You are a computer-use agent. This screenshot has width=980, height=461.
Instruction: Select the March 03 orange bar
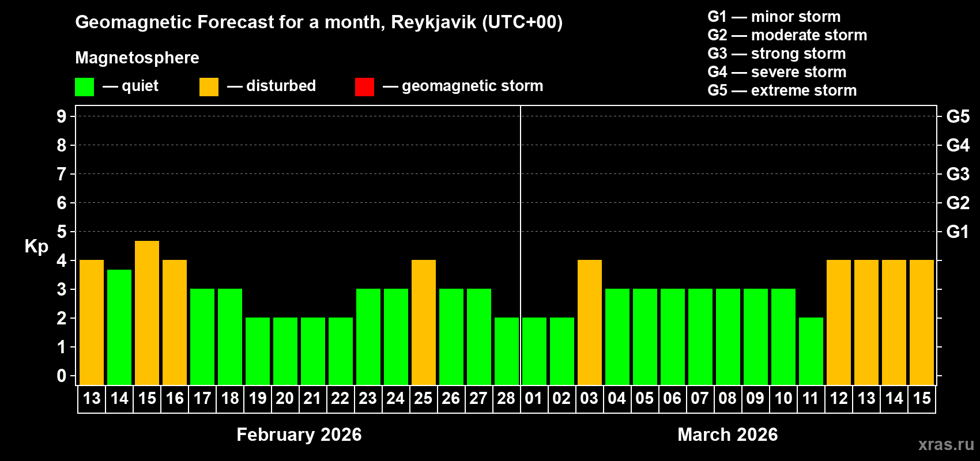coord(590,322)
